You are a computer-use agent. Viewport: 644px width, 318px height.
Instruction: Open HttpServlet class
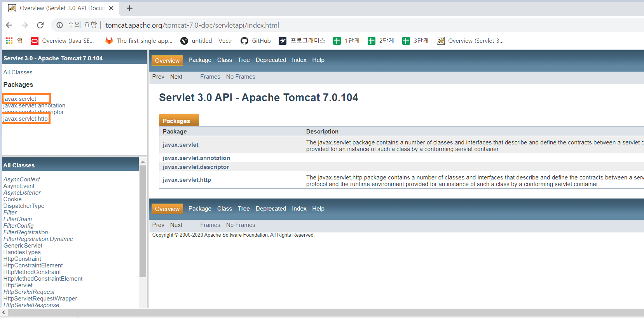tap(18, 285)
